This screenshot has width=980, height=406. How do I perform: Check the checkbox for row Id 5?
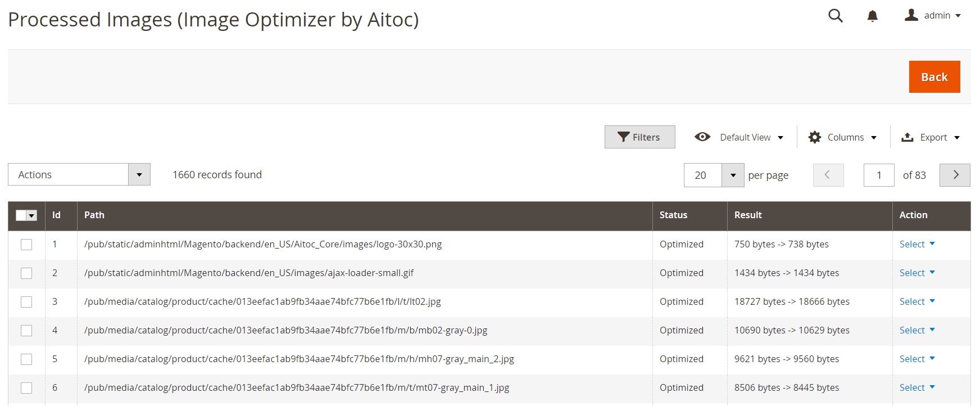26,359
